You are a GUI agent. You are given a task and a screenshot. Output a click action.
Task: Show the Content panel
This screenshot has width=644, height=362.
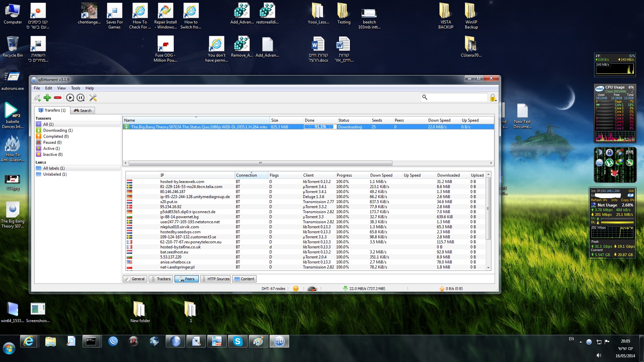pos(244,279)
